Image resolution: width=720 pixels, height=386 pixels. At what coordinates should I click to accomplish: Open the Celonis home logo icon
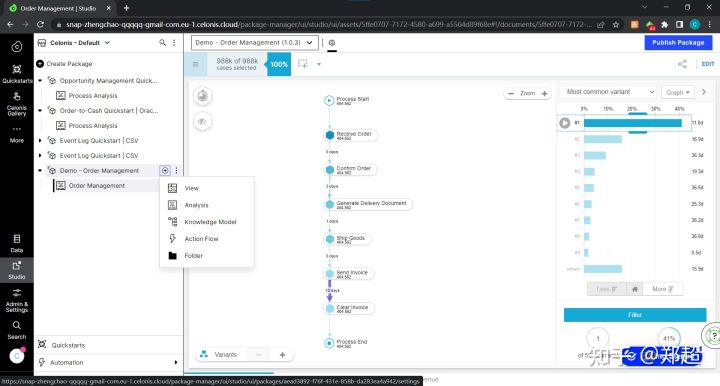pyautogui.click(x=17, y=46)
